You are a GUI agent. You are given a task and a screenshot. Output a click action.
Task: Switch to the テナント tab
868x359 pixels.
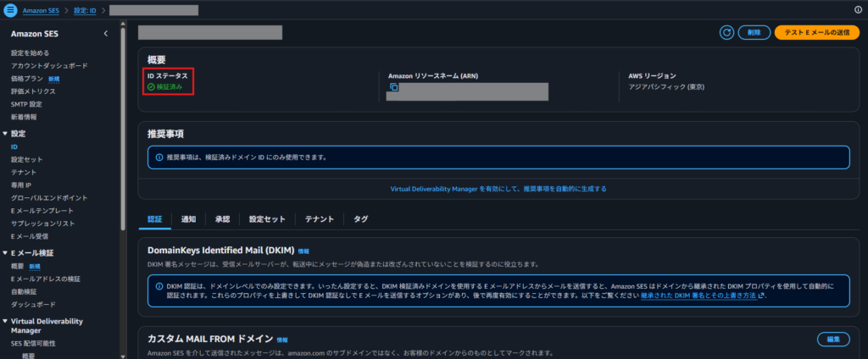click(x=320, y=219)
